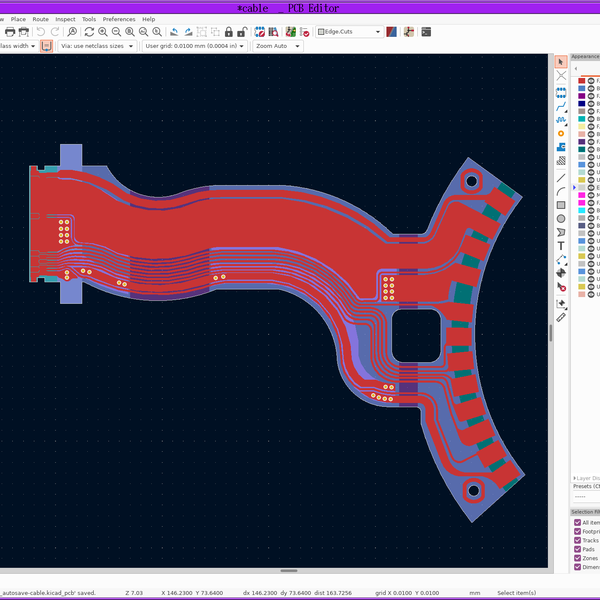Open the Zoom Auto dropdown
The height and width of the screenshot is (600, 600).
pyautogui.click(x=279, y=46)
